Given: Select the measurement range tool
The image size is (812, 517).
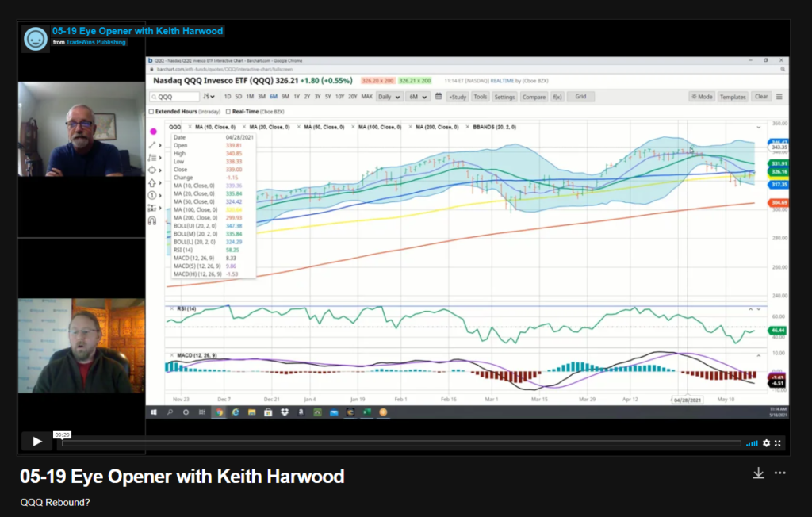Looking at the screenshot, I should pyautogui.click(x=152, y=208).
